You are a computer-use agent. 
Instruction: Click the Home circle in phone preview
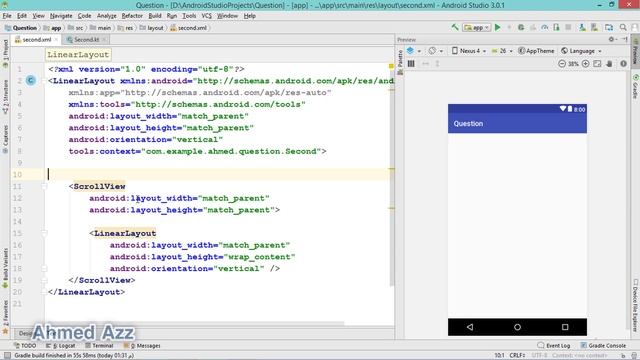coord(517,327)
